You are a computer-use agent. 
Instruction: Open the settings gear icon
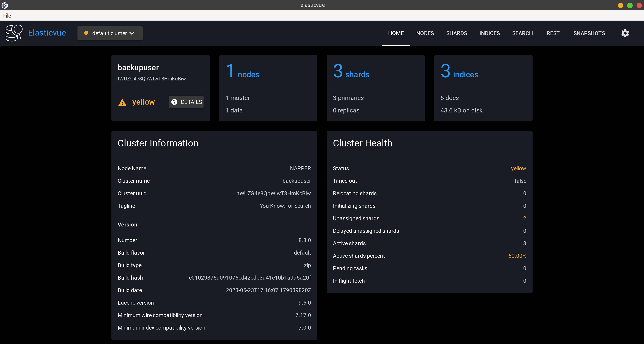point(625,33)
